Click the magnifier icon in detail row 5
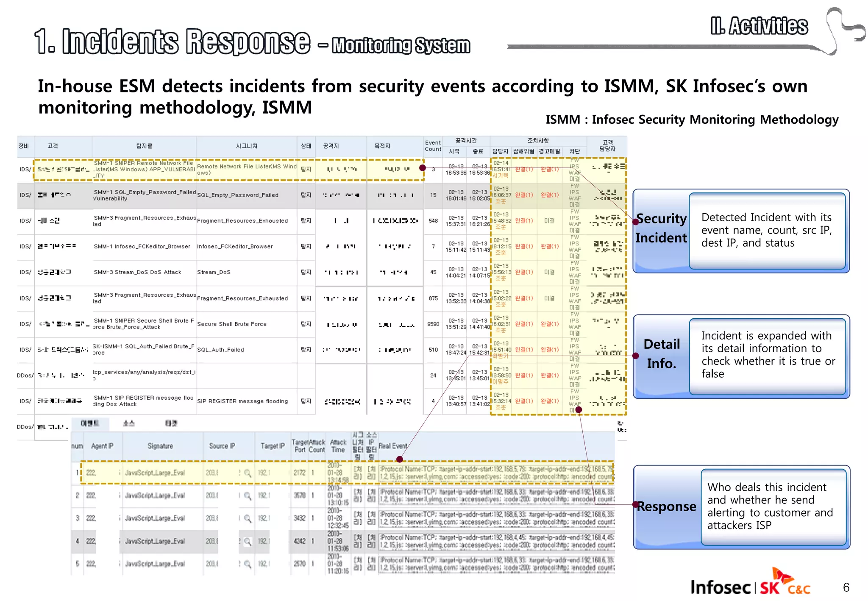The image size is (868, 601). coord(248,564)
